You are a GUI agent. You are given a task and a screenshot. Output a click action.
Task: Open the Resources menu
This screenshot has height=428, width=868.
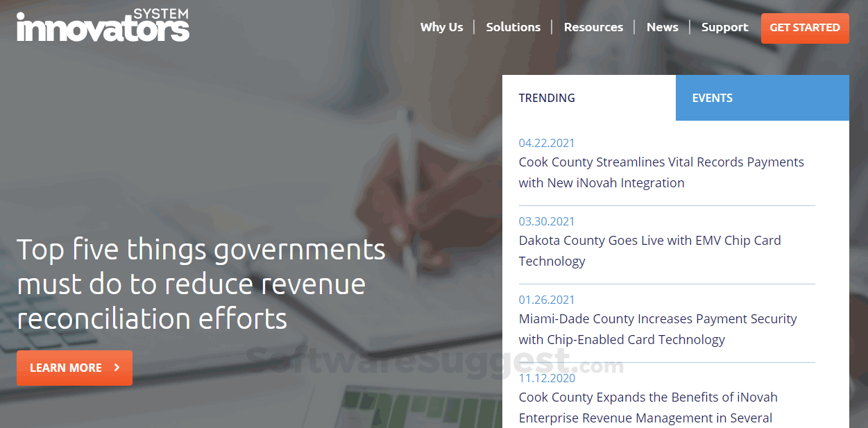click(x=593, y=27)
